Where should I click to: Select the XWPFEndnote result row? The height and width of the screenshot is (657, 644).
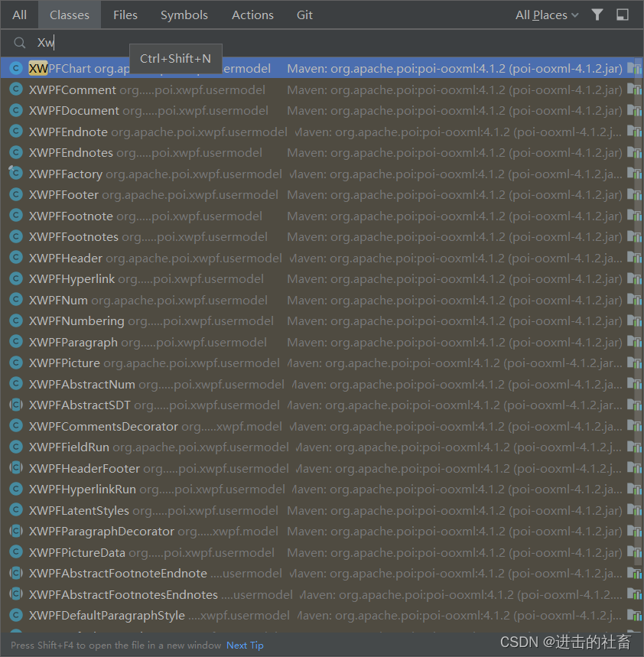[x=322, y=132]
